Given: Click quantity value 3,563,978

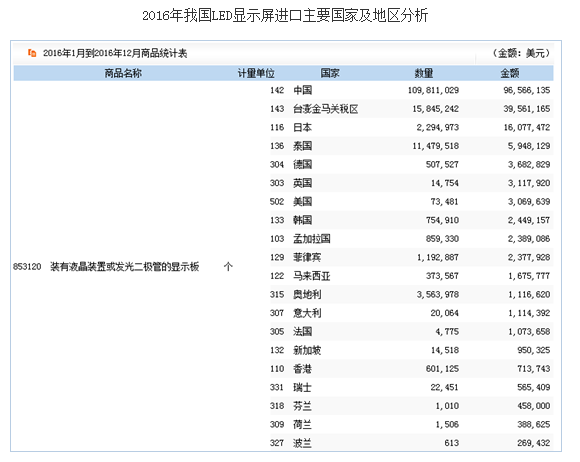Looking at the screenshot, I should (x=438, y=294).
